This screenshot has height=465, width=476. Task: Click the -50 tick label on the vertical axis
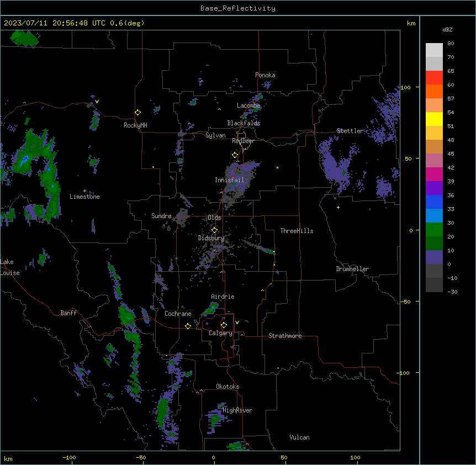pyautogui.click(x=405, y=302)
